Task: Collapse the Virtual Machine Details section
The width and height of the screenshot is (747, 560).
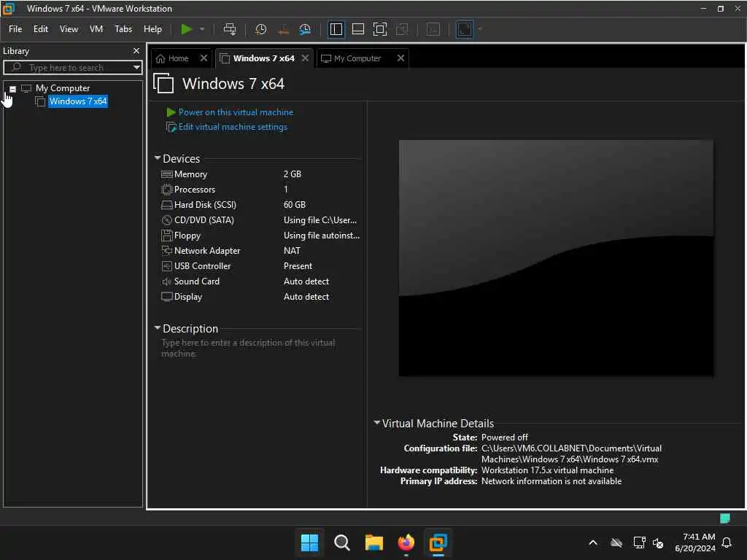Action: click(x=377, y=422)
